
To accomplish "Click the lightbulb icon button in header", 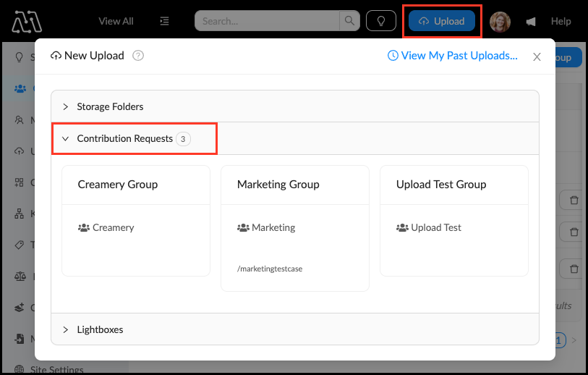I will tap(381, 21).
